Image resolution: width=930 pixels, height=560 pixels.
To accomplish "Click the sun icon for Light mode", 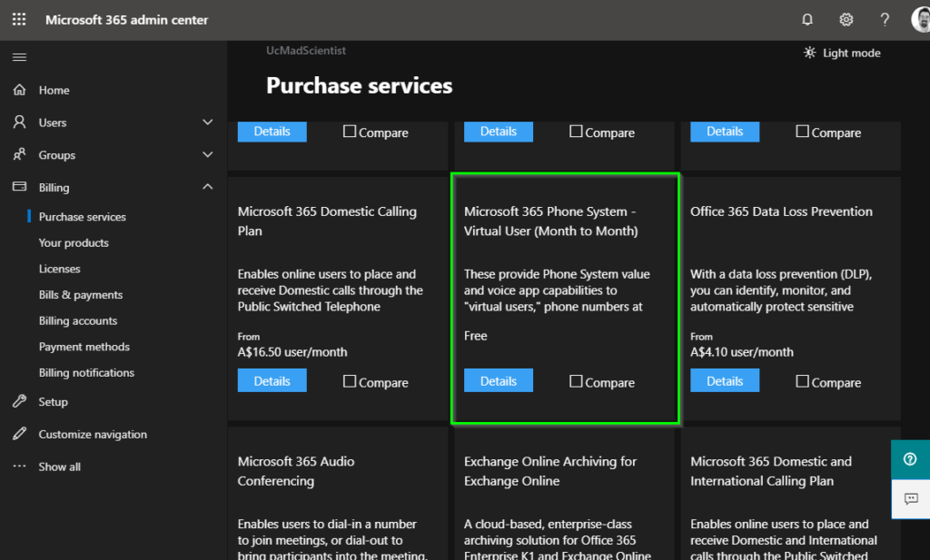I will pyautogui.click(x=809, y=53).
